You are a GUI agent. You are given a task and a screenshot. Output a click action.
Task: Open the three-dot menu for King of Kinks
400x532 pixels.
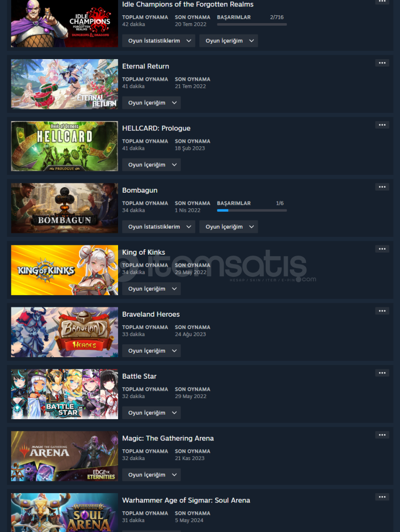pos(382,249)
